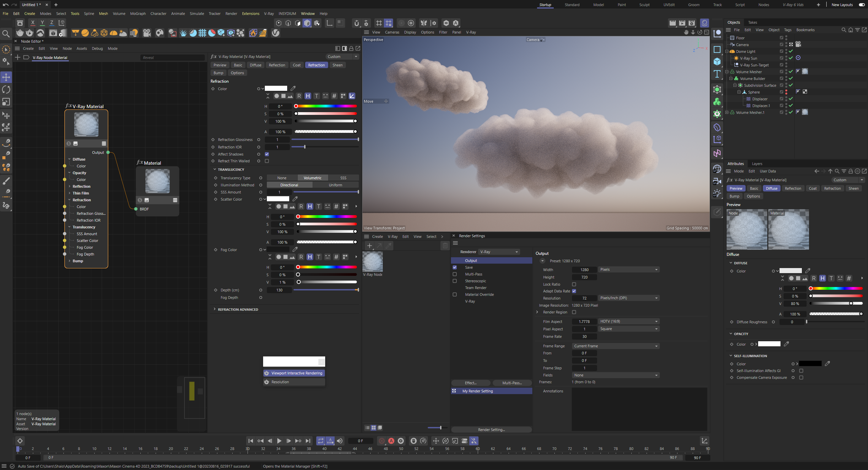The height and width of the screenshot is (470, 868).
Task: Click the Effect... button
Action: 471,383
